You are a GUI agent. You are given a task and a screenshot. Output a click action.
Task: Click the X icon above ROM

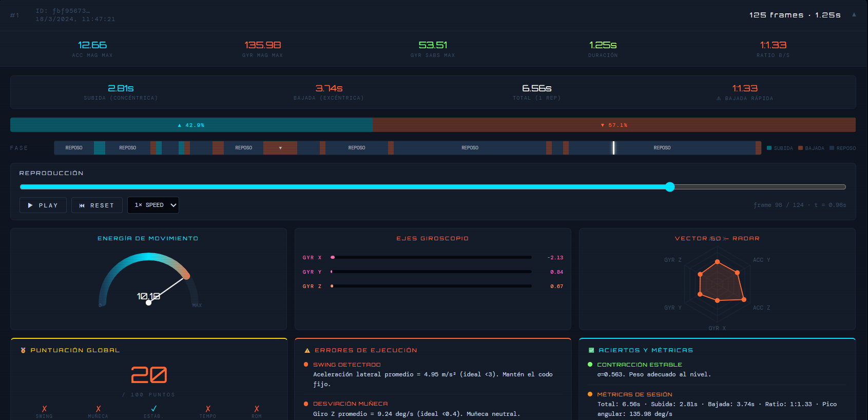[257, 409]
